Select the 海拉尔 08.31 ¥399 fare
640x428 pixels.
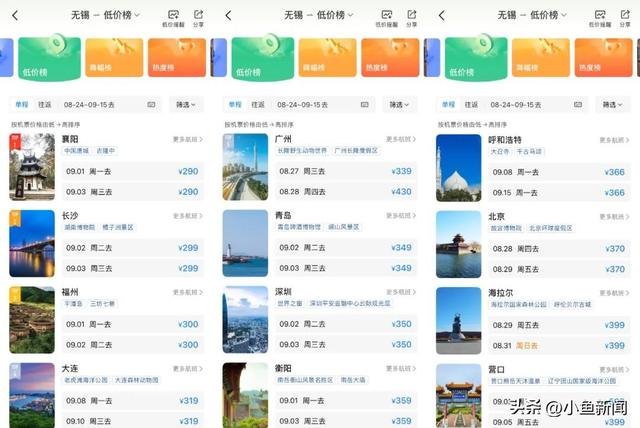[559, 346]
